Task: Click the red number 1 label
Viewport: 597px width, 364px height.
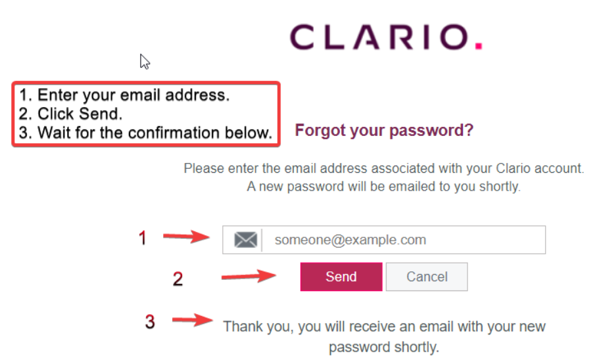Action: (143, 238)
